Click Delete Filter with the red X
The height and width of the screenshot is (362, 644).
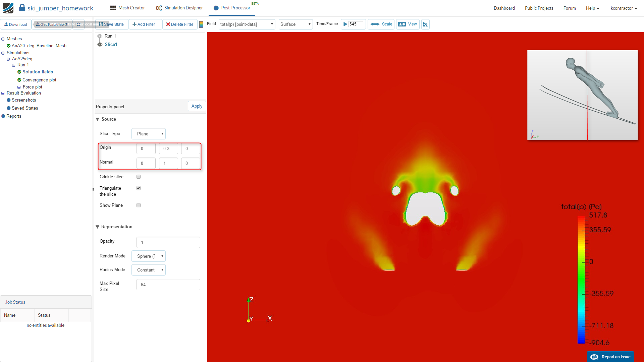179,24
